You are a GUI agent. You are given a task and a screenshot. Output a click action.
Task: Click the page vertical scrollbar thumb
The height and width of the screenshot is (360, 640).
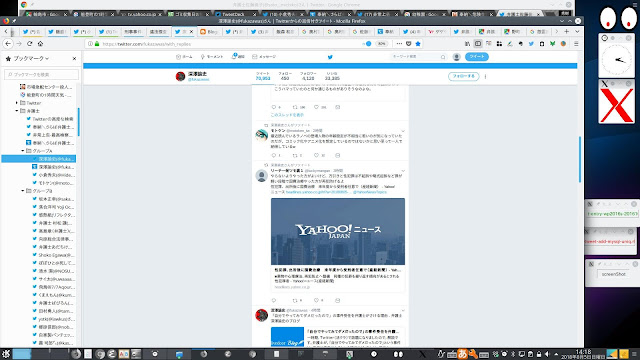coord(579,159)
